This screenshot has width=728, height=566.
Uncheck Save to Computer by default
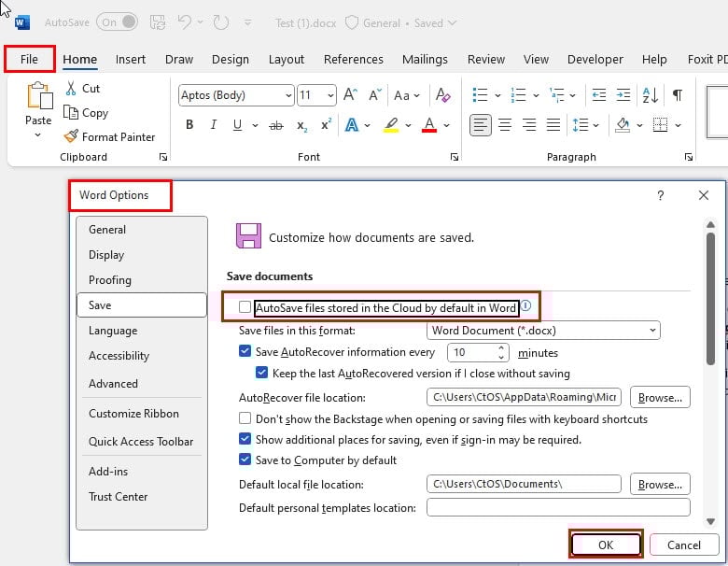[x=245, y=460]
